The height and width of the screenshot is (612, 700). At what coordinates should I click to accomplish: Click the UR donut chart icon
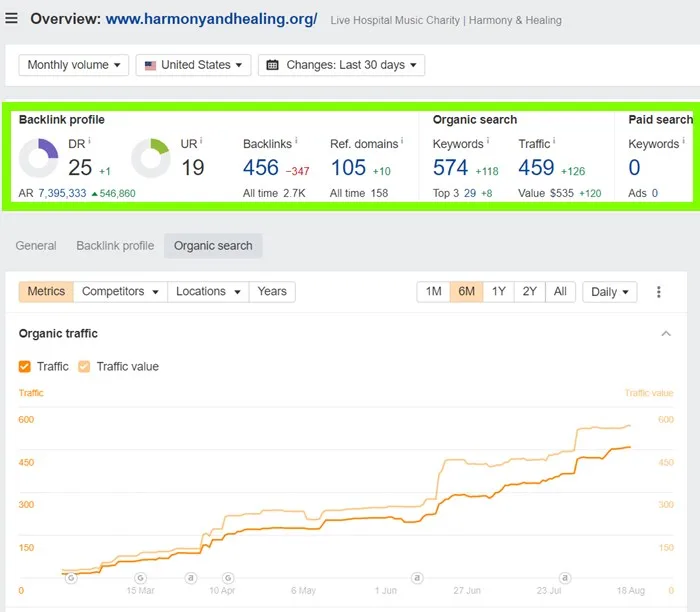[x=151, y=158]
